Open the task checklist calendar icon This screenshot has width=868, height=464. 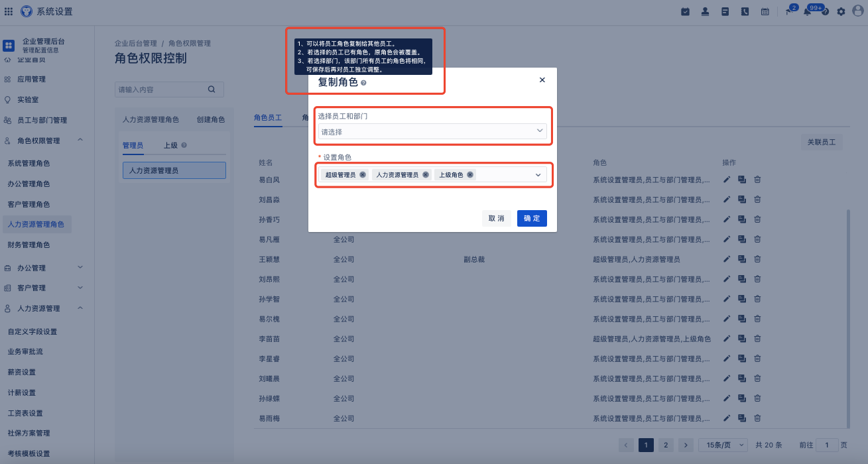coord(686,11)
